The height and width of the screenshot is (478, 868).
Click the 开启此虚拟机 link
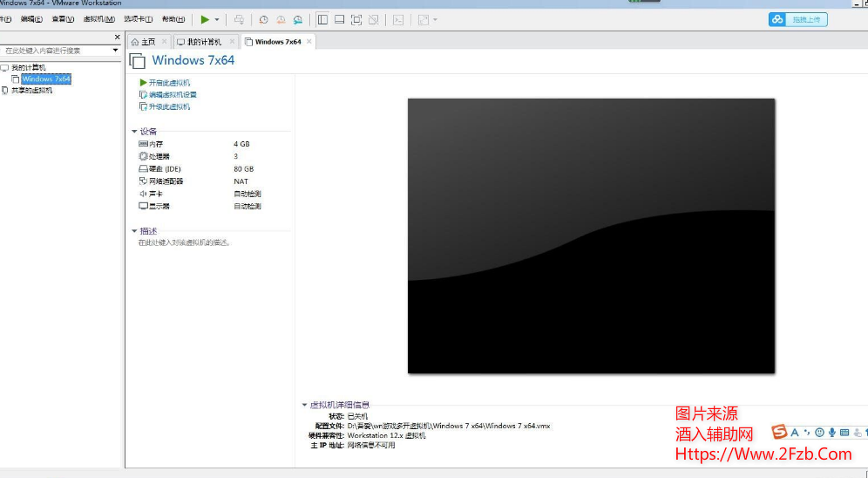coord(169,82)
